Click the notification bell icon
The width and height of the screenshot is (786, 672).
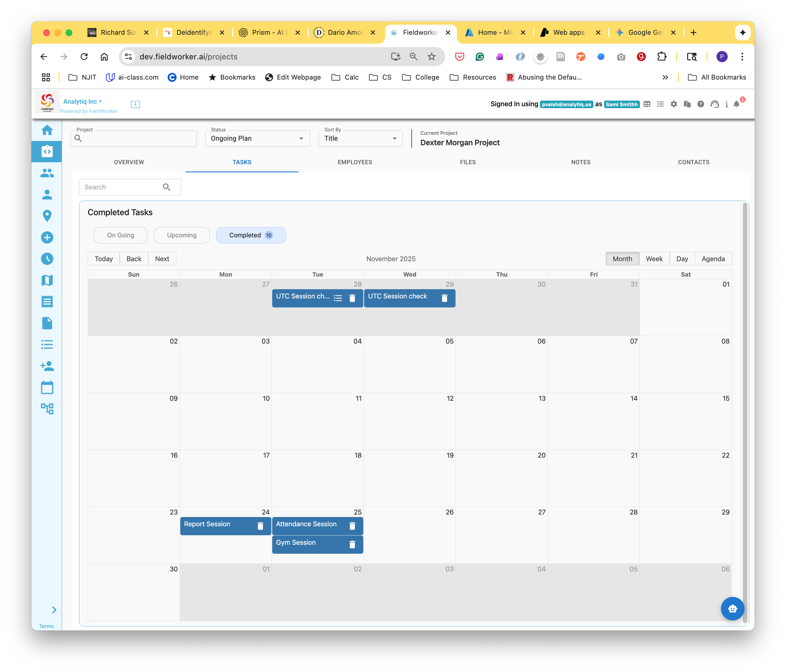coord(736,104)
